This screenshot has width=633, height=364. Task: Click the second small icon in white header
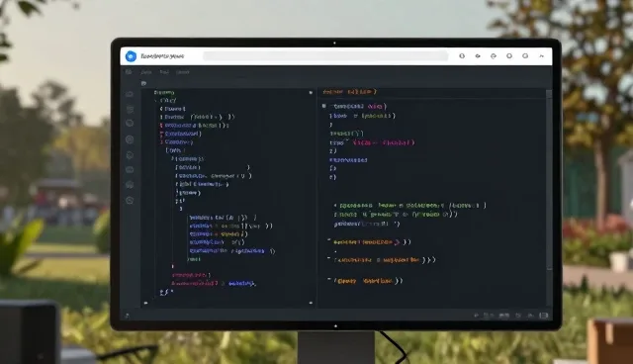click(x=478, y=56)
